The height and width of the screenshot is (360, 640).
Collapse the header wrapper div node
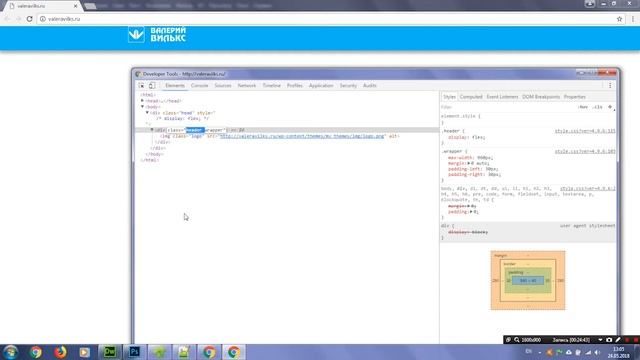click(x=152, y=130)
